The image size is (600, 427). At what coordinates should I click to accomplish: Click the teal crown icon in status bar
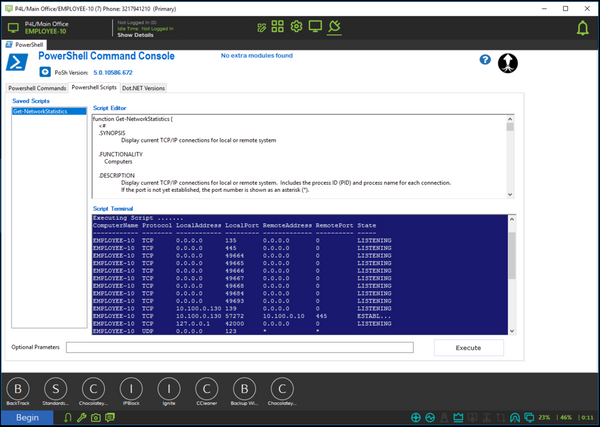tap(458, 417)
